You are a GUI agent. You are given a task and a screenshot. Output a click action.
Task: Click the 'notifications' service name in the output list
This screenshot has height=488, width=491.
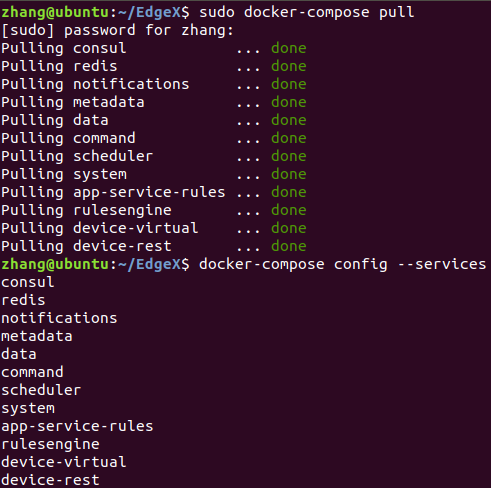coord(59,318)
